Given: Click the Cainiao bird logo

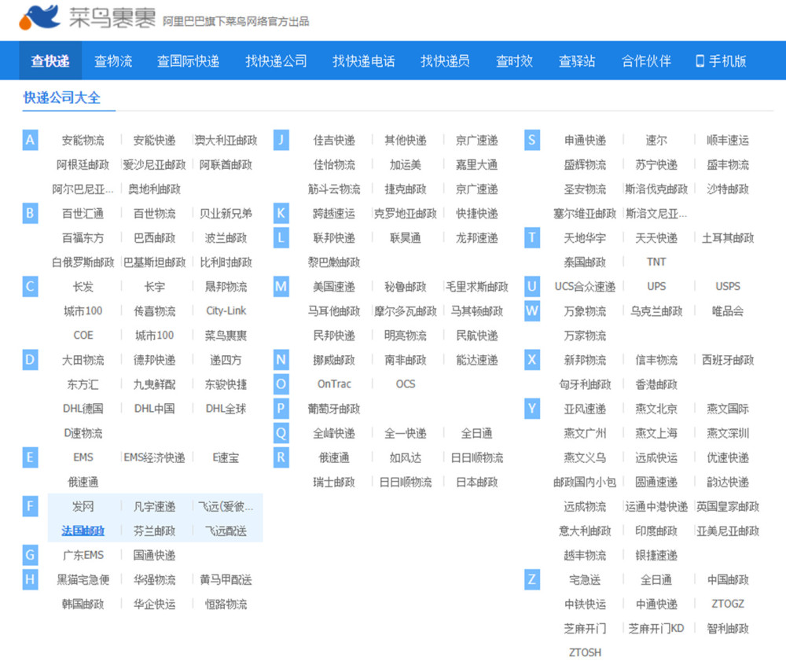Looking at the screenshot, I should tap(39, 17).
